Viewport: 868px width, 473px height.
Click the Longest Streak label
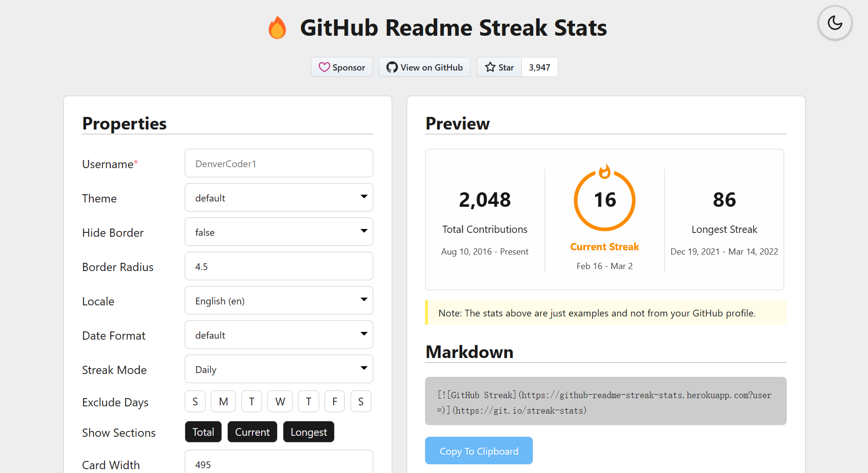(x=724, y=229)
